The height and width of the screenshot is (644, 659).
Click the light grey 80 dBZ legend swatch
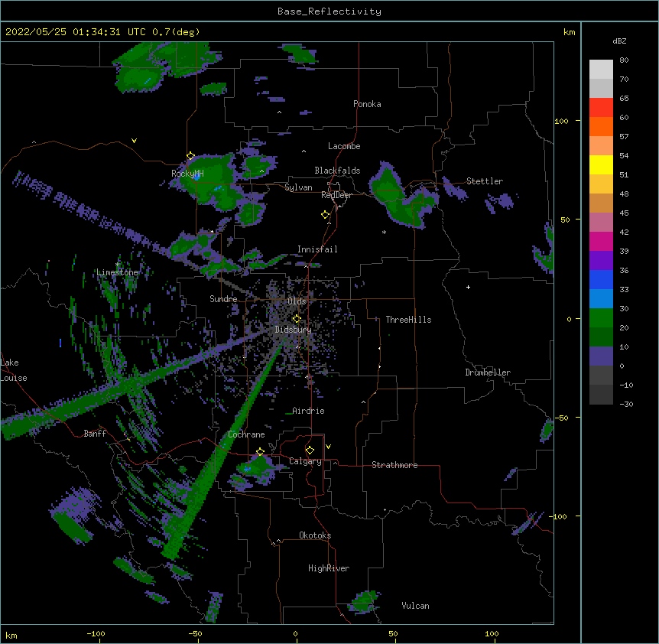[x=601, y=70]
